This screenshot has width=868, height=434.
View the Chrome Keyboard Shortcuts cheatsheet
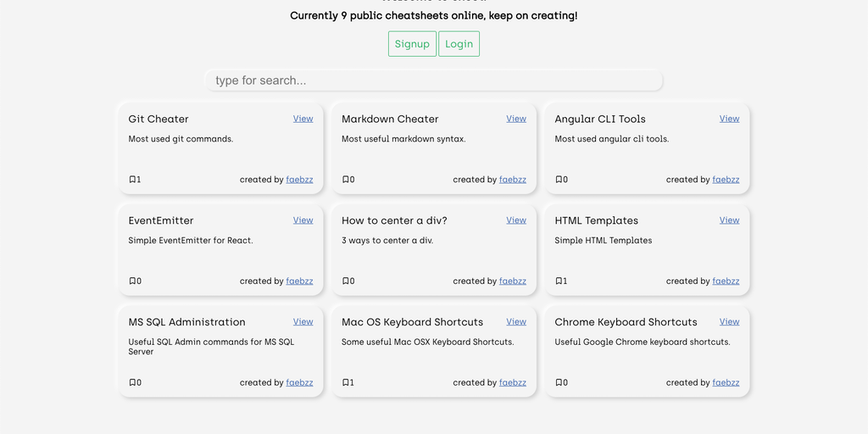pos(729,322)
